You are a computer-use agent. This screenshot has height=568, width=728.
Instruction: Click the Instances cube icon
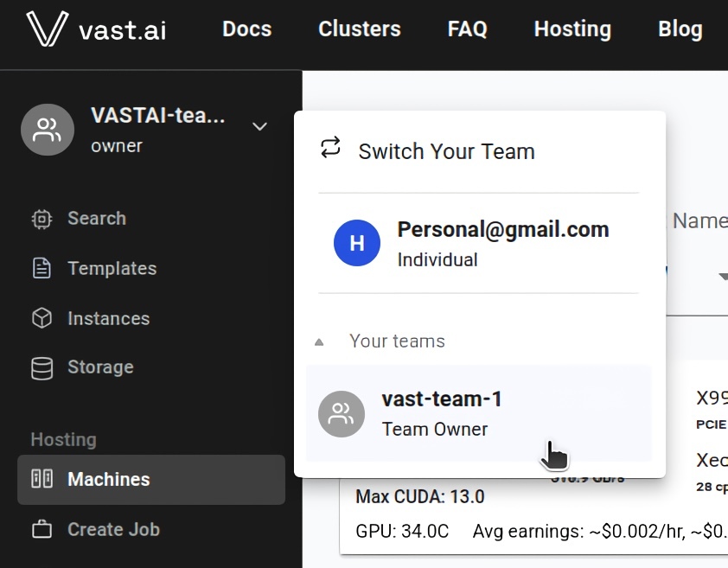(42, 318)
